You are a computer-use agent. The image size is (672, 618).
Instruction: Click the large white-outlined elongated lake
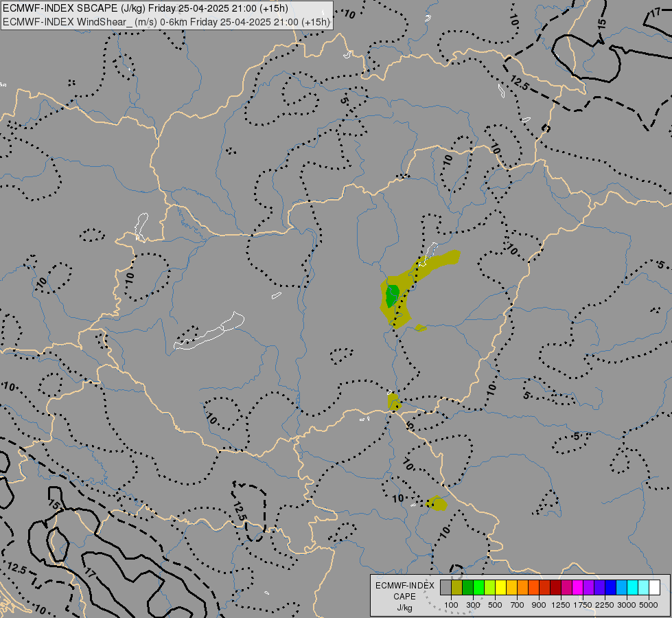(209, 331)
